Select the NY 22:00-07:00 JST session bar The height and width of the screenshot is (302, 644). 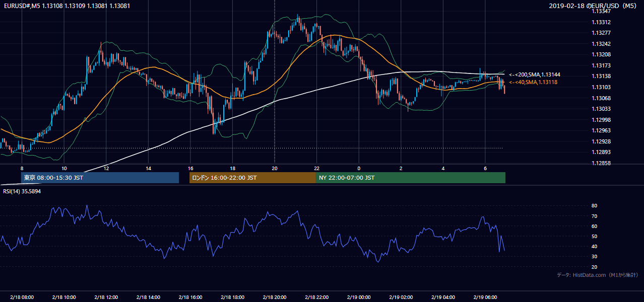tap(411, 178)
